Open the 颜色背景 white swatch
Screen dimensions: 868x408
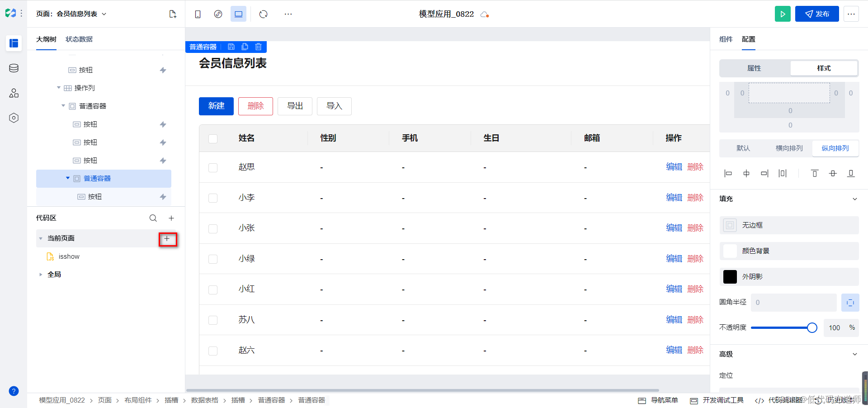[730, 251]
